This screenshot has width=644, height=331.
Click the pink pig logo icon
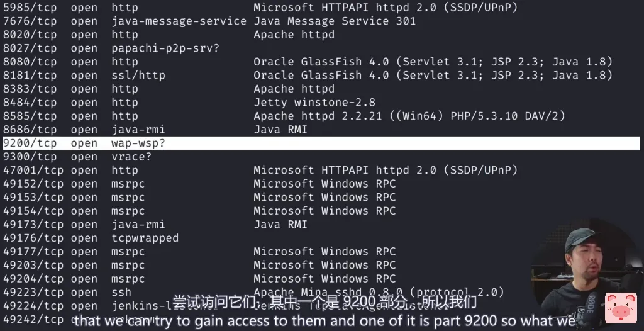[x=620, y=308]
